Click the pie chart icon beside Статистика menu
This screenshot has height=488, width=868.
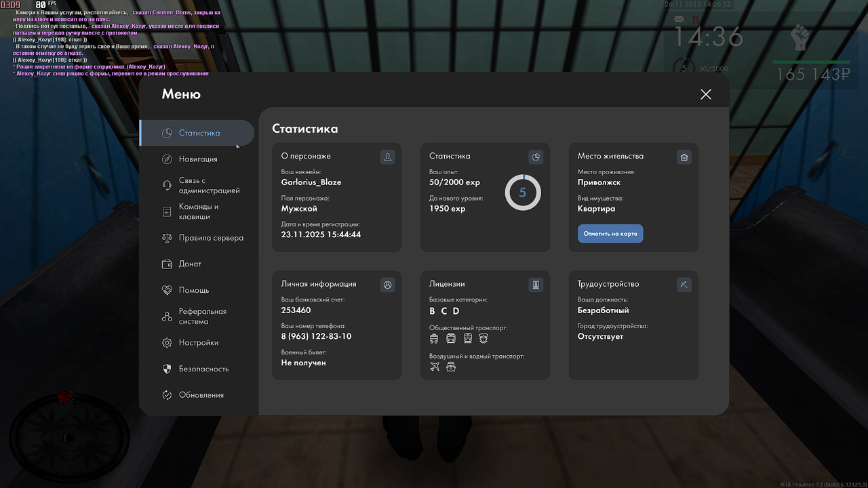(x=167, y=134)
